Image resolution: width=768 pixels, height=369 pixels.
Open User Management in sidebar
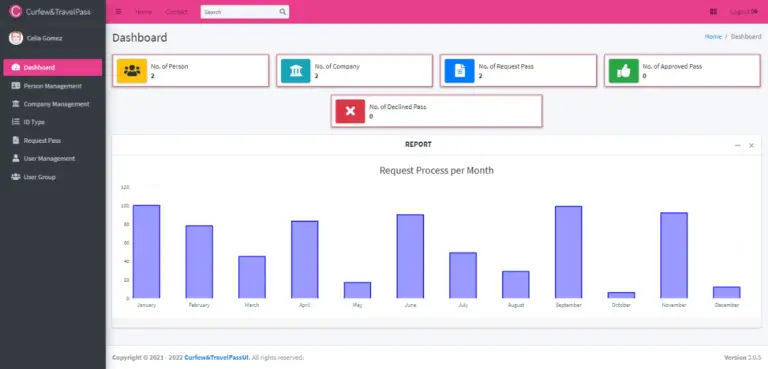52,159
